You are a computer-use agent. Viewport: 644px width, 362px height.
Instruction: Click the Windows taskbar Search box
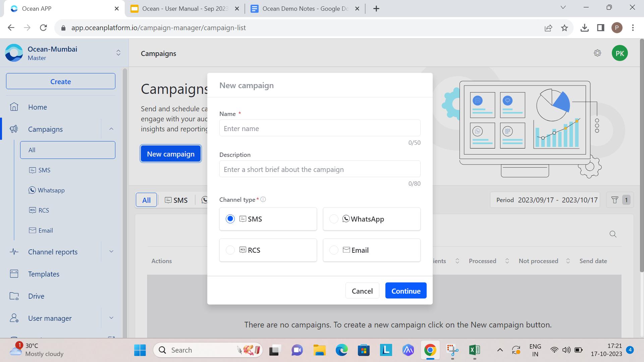click(x=208, y=350)
